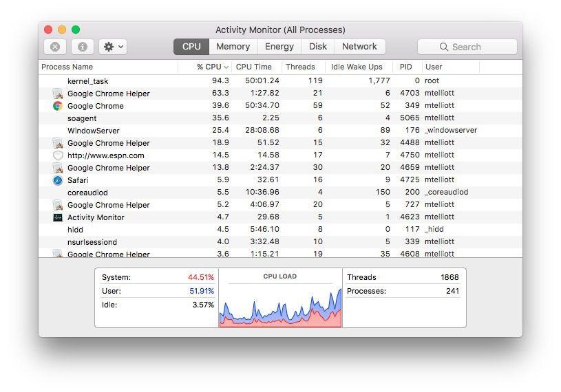Select the nsurlsessiond process row
Image resolution: width=561 pixels, height=392 pixels.
280,242
